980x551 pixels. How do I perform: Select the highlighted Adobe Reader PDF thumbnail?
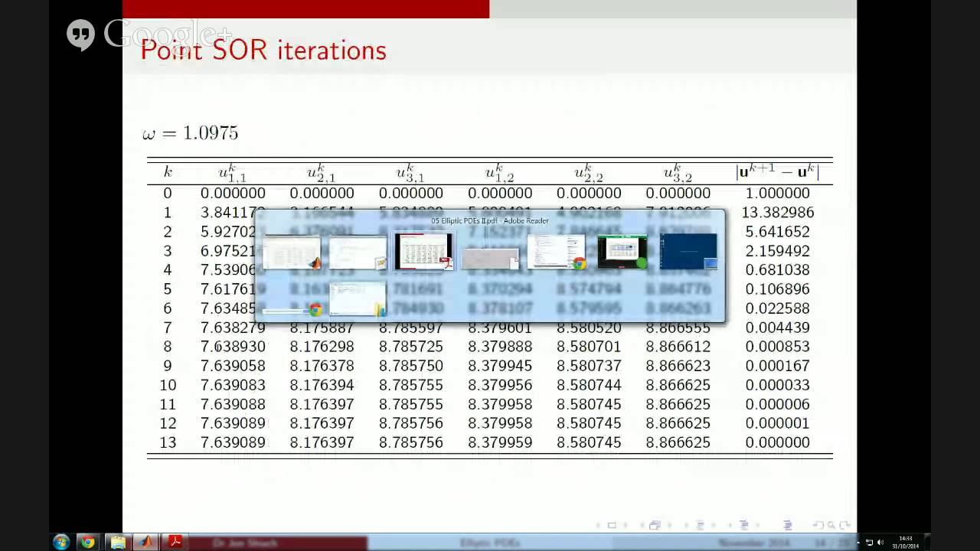click(423, 252)
